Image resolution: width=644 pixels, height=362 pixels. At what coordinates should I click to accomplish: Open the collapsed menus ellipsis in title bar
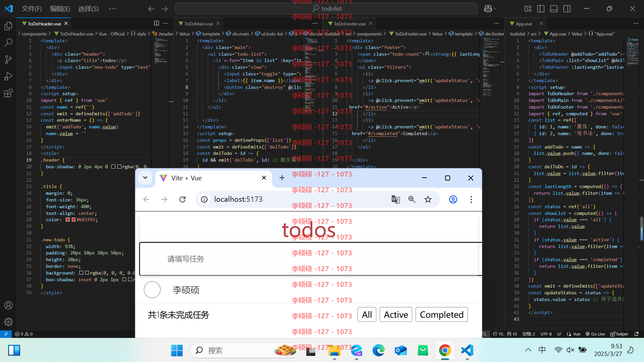click(112, 9)
